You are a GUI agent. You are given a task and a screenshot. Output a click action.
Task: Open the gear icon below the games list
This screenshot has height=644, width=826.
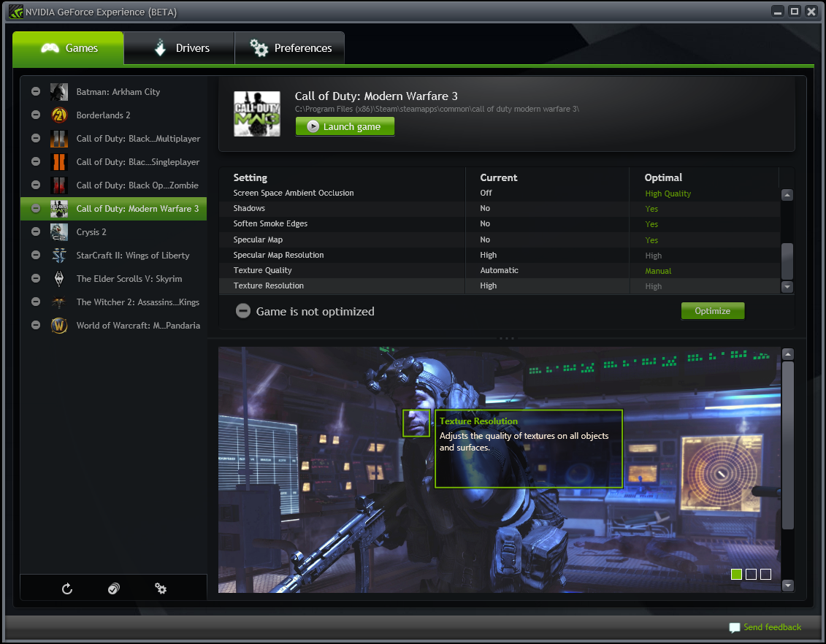pos(161,588)
